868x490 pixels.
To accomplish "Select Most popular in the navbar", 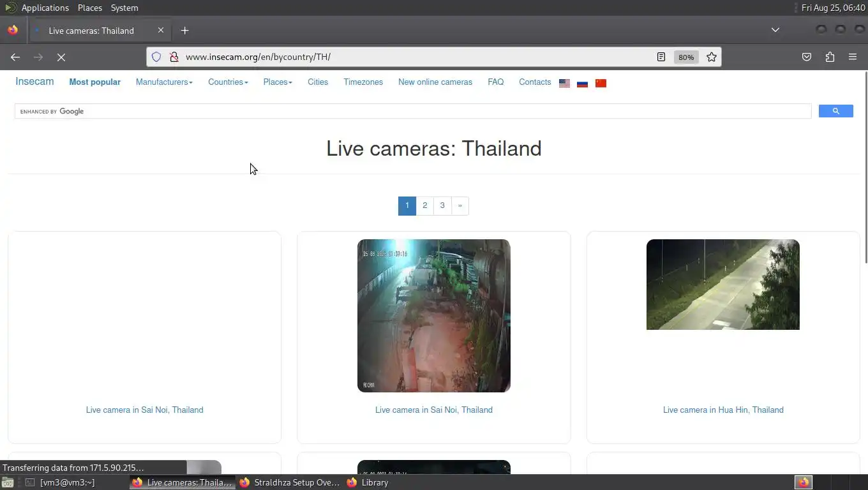I will (94, 82).
